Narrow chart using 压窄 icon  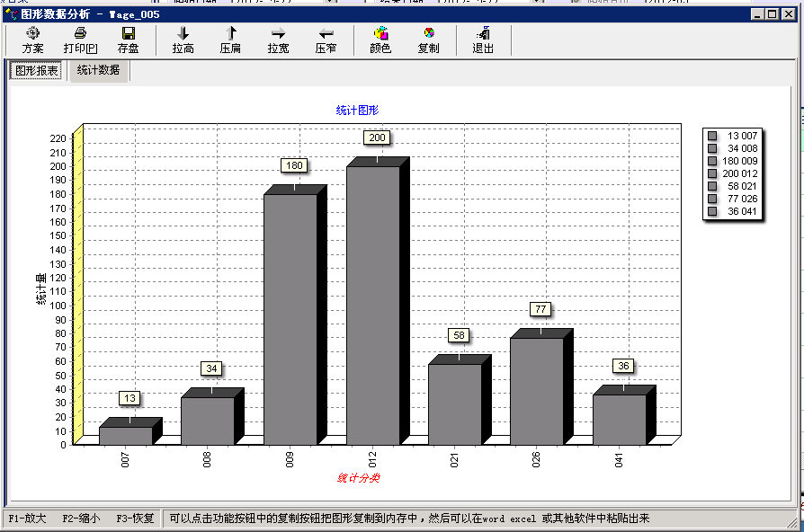coord(326,40)
